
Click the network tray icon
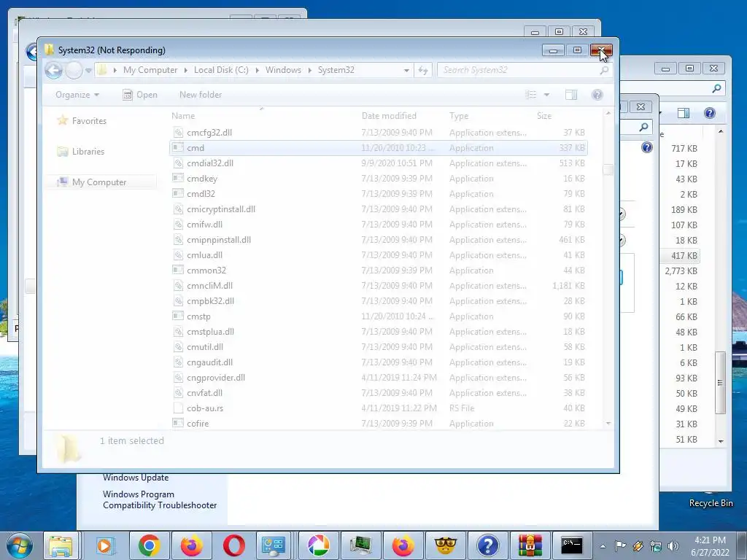pos(656,545)
